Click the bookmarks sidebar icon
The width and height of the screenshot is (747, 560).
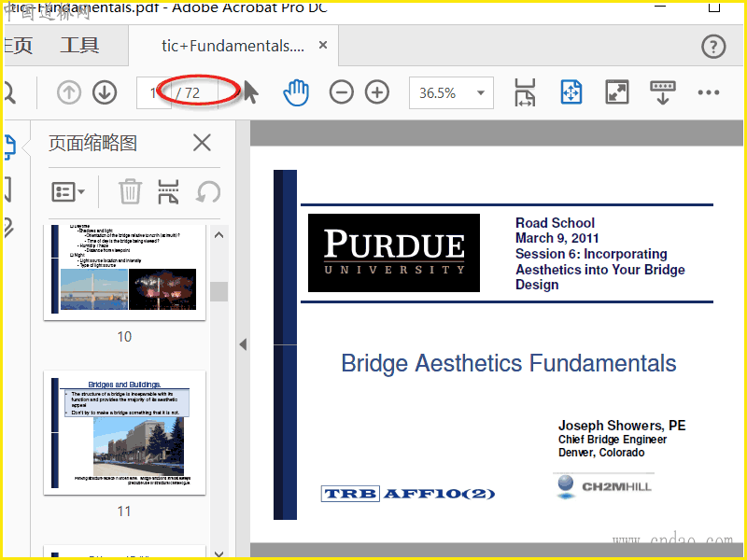click(x=7, y=189)
